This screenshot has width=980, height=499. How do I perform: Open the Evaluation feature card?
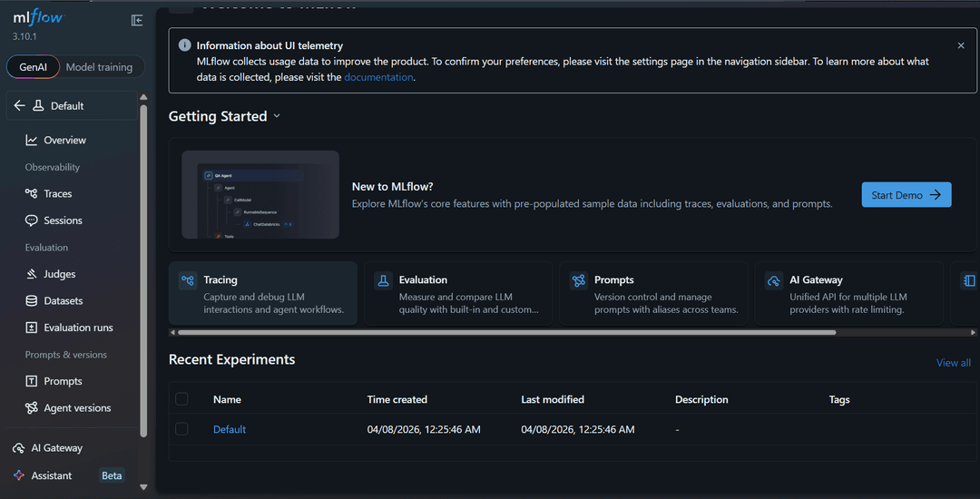coord(458,294)
